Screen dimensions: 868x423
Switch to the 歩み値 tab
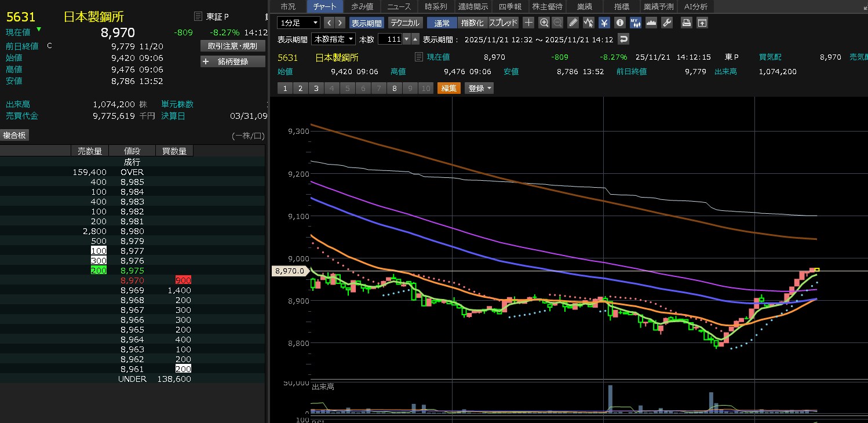(363, 6)
